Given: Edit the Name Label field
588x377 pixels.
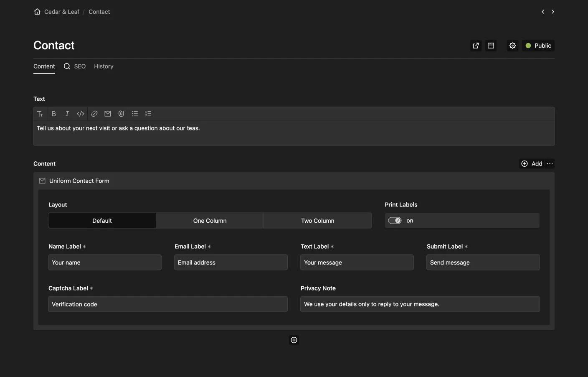Looking at the screenshot, I should [105, 262].
